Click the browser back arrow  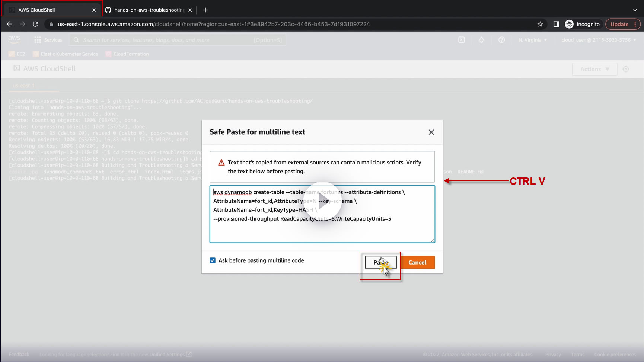coord(10,24)
